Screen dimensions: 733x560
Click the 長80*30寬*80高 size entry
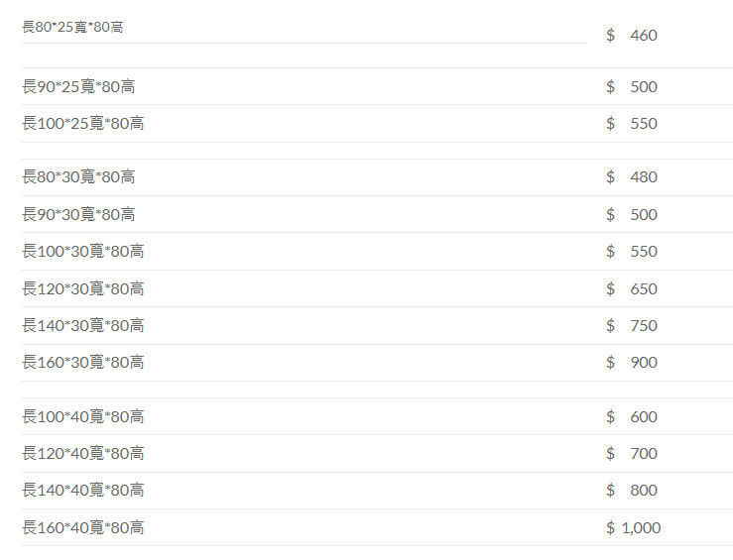pos(78,177)
